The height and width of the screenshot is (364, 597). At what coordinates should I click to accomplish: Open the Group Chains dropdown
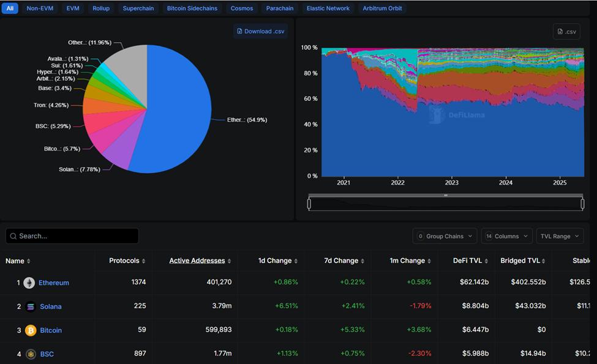(x=445, y=236)
